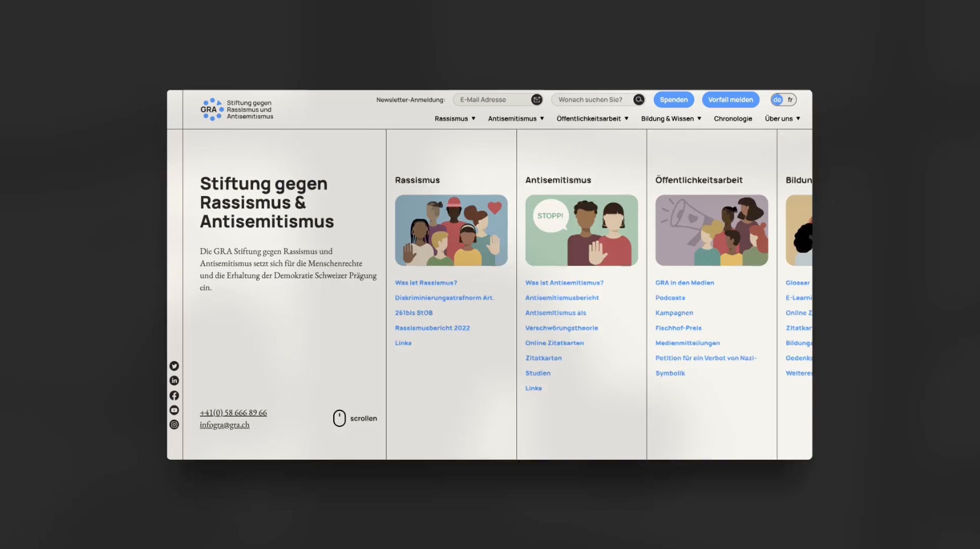Screen dimensions: 980x549
Task: Click the Antisemitismus STOPP! illustration
Action: pyautogui.click(x=581, y=230)
